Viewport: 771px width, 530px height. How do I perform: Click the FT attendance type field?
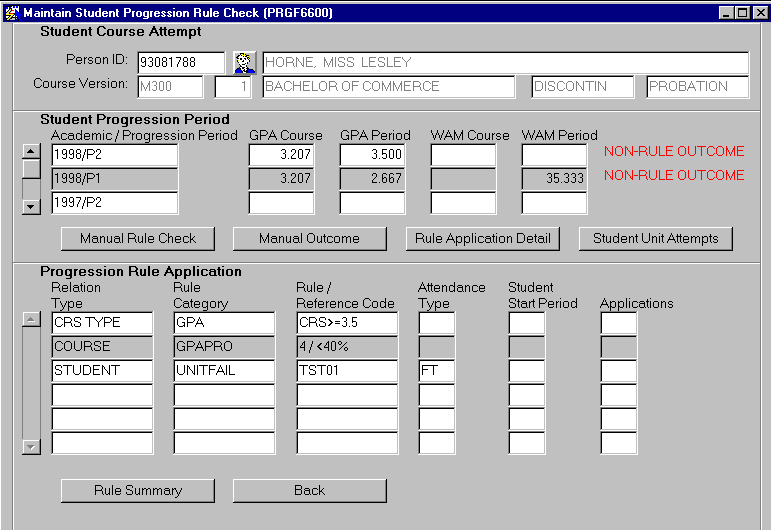tap(436, 371)
